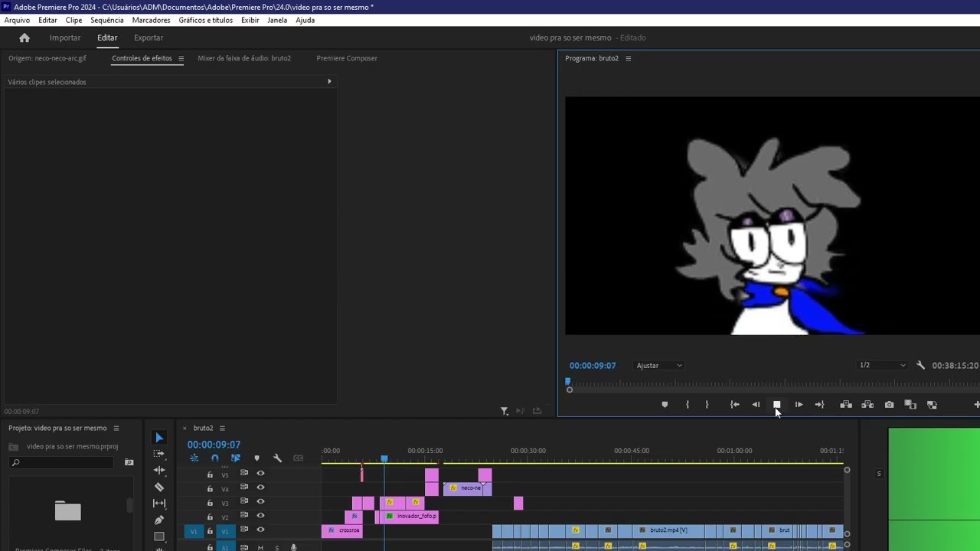Select the Rectangle tool
Viewport: 980px width, 551px height.
tap(159, 536)
